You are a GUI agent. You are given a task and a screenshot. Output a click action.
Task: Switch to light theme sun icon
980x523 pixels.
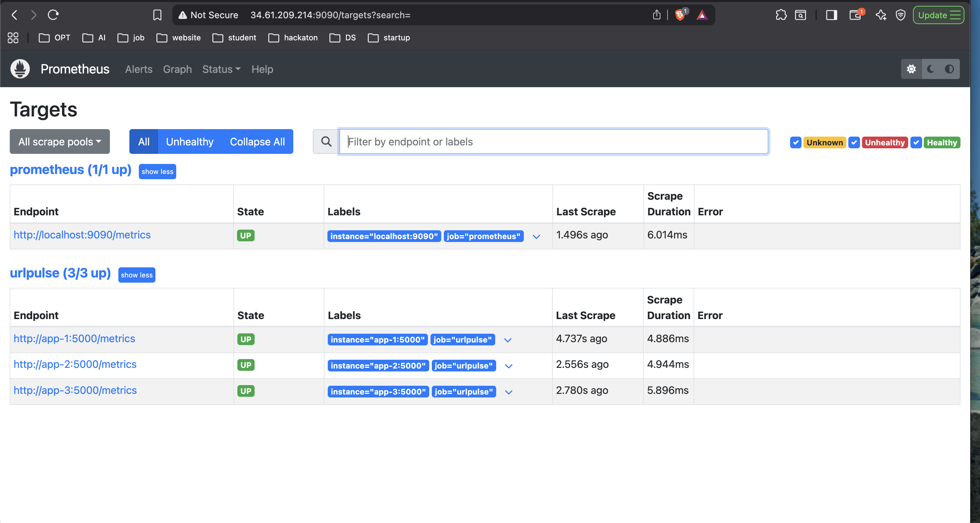coord(911,69)
